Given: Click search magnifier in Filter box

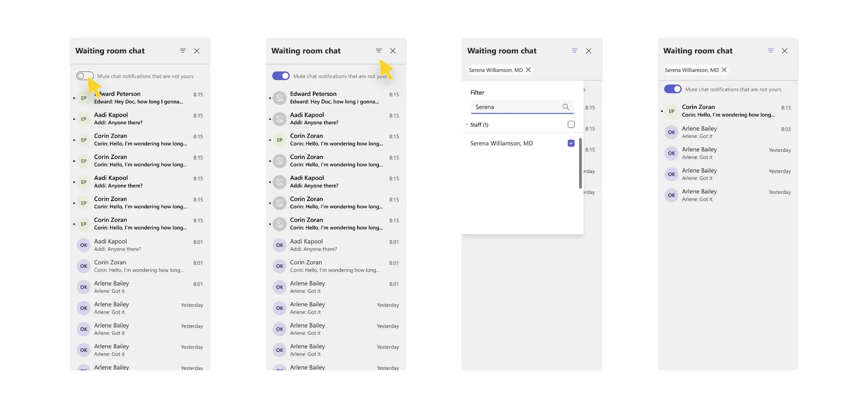Looking at the screenshot, I should click(x=566, y=107).
